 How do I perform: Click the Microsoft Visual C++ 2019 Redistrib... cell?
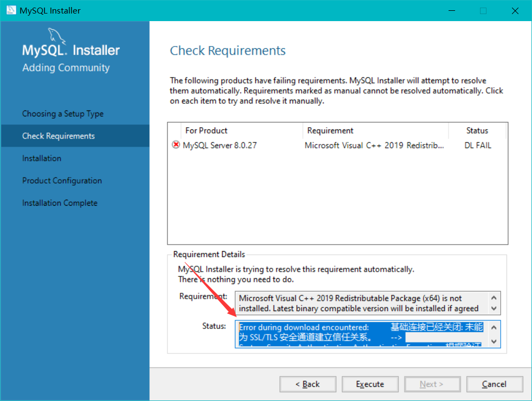click(374, 145)
